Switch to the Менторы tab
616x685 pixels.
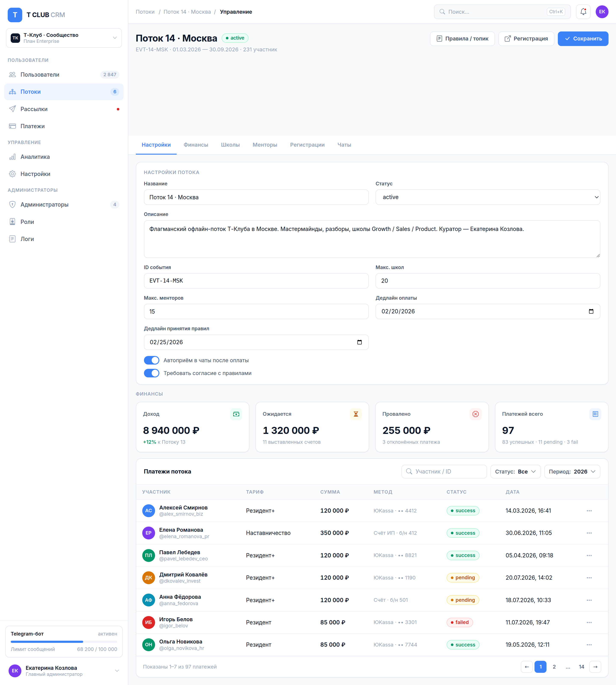tap(265, 145)
